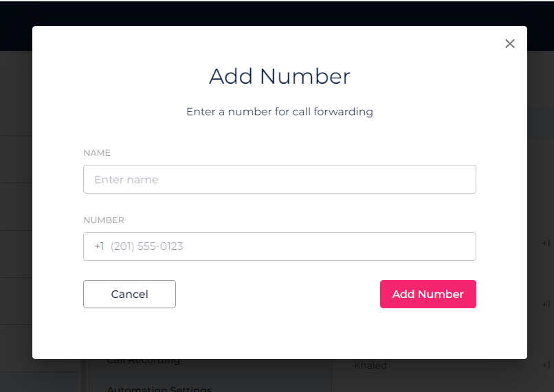Viewport: 554px width, 392px height.
Task: Select Call Recording behind the dialog
Action: [144, 361]
